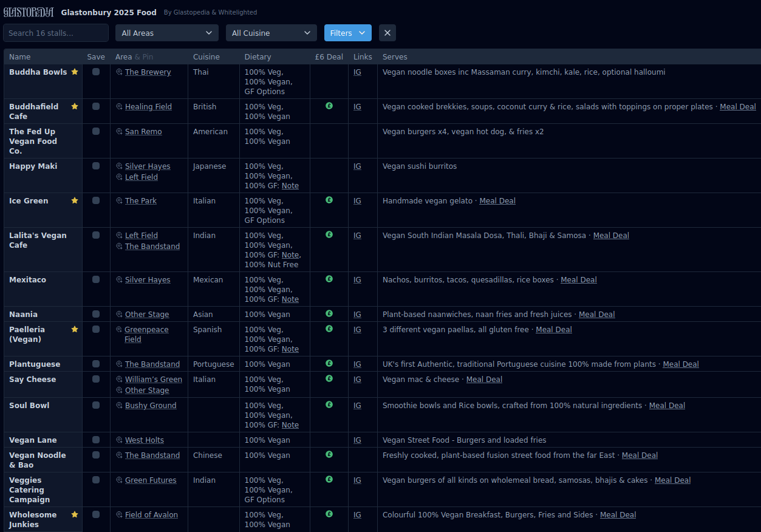The height and width of the screenshot is (532, 761).
Task: Open the All Cuisine dropdown
Action: (x=271, y=33)
